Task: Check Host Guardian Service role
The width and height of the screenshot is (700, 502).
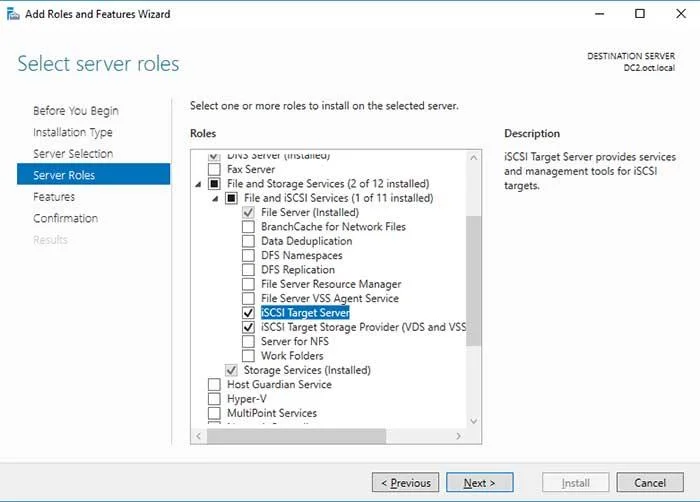Action: click(214, 385)
